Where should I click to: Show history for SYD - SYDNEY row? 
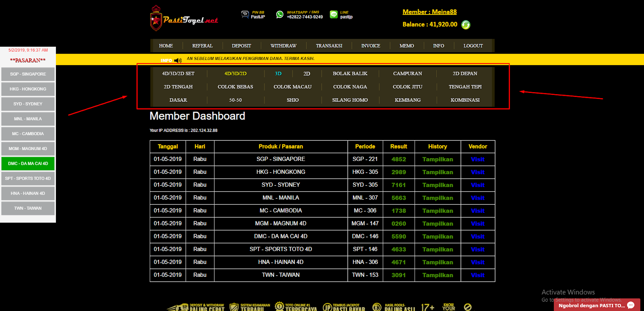point(438,185)
